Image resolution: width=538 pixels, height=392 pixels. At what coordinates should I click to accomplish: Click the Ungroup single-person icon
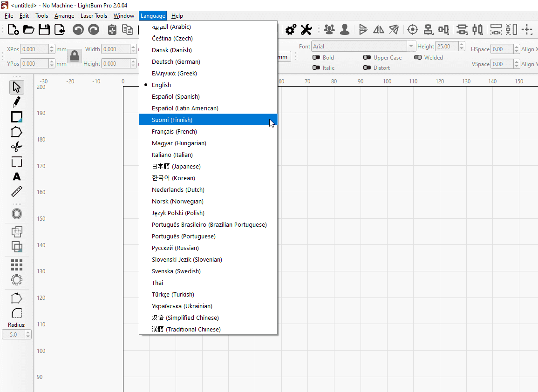pos(345,29)
